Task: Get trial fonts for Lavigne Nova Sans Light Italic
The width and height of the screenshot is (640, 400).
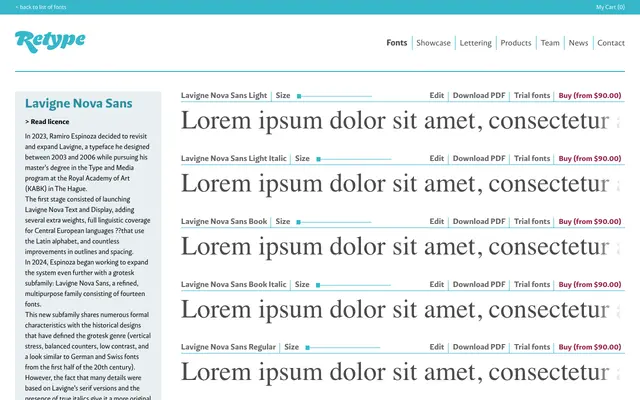Action: (x=532, y=158)
